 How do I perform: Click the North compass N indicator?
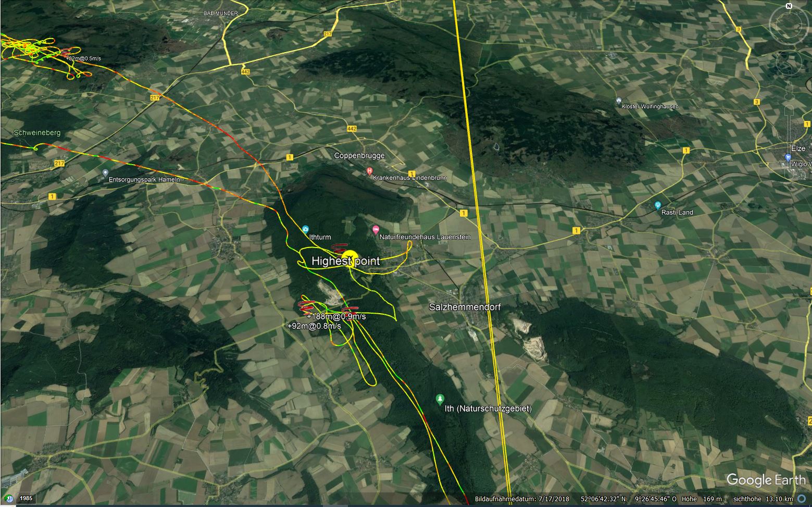point(789,7)
